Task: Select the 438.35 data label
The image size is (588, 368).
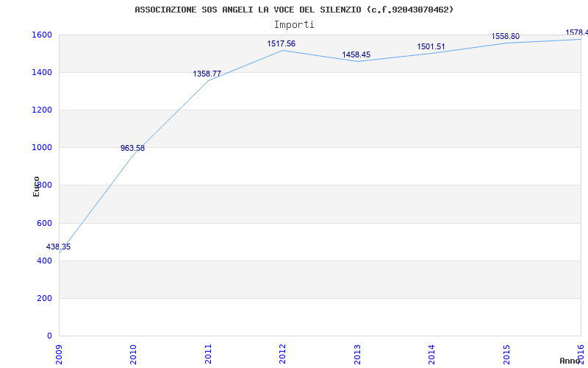Action: [x=58, y=247]
